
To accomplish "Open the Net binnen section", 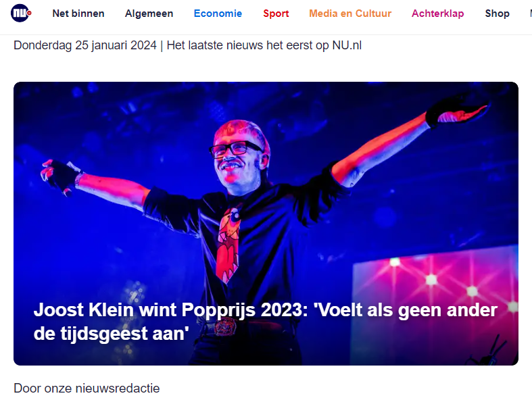I will [78, 14].
